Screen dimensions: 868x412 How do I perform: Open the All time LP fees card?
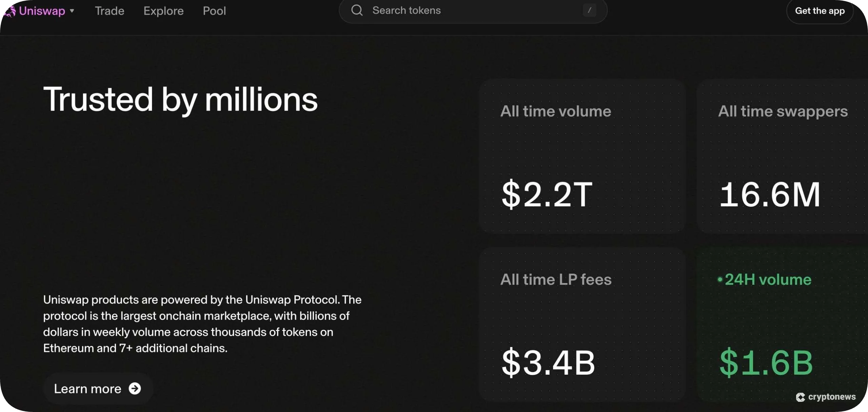pos(582,324)
